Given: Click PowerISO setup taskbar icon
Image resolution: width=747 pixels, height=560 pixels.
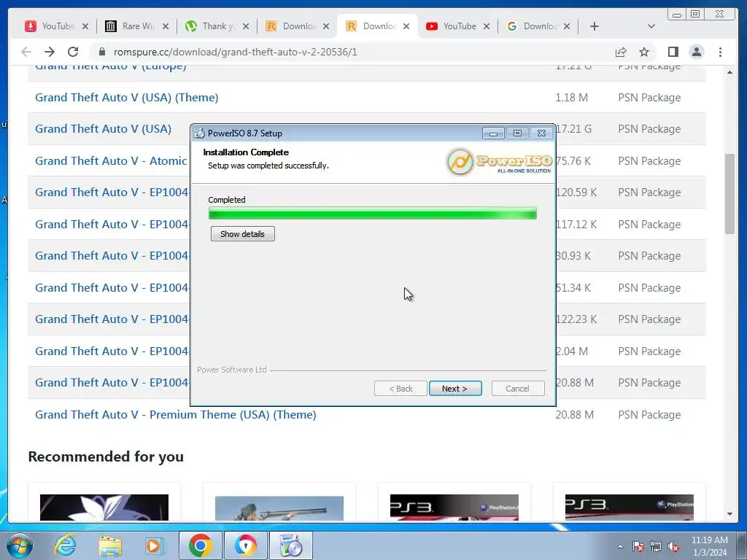Looking at the screenshot, I should (290, 545).
